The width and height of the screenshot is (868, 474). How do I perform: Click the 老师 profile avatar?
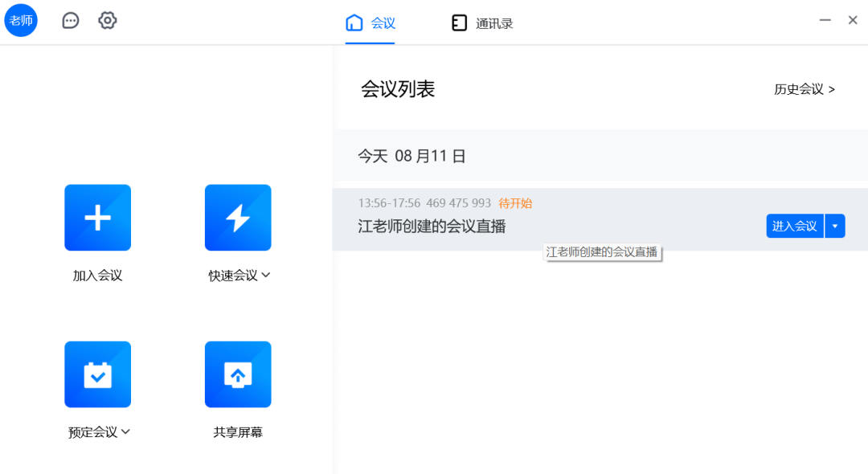click(21, 20)
